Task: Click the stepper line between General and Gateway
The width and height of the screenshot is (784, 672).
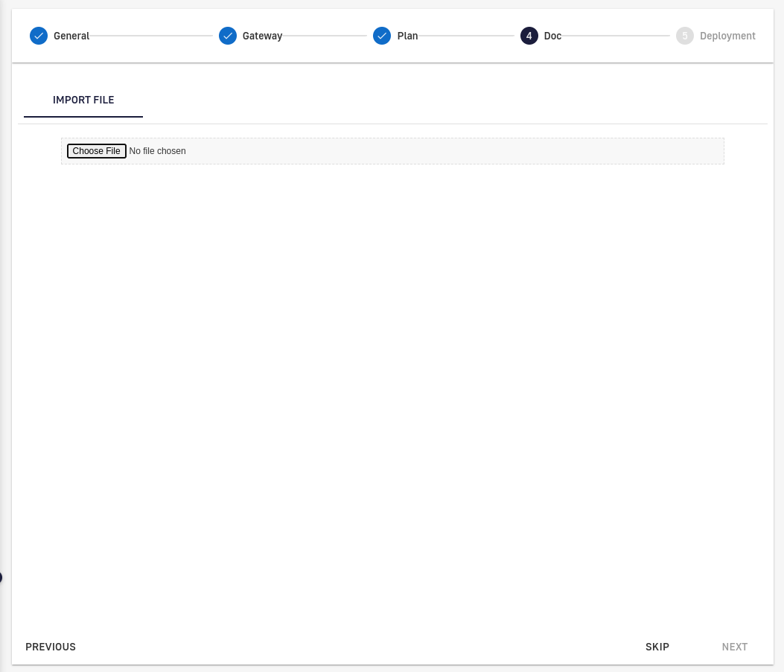Action: pos(151,36)
